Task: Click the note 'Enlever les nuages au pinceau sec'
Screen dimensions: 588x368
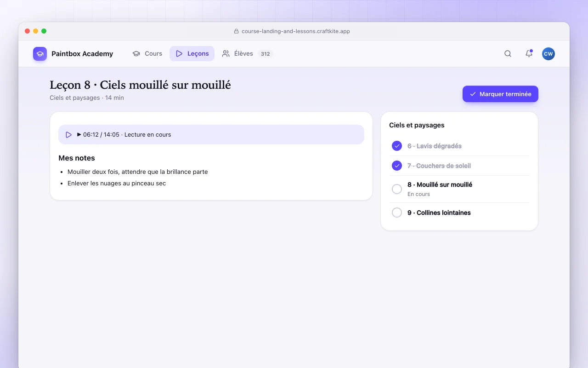Action: 117,183
